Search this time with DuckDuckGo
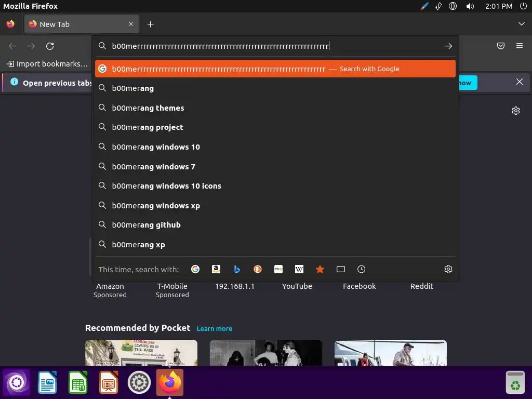 click(258, 269)
